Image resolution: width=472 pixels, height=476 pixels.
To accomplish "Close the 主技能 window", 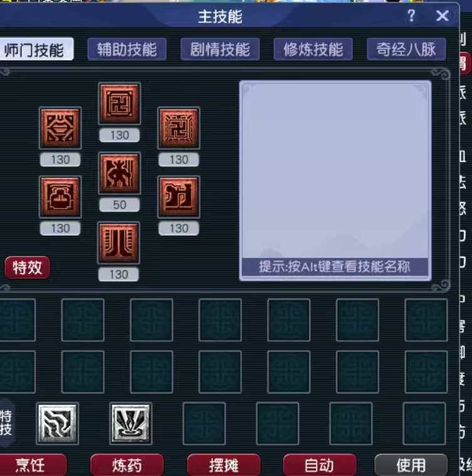I will (443, 16).
